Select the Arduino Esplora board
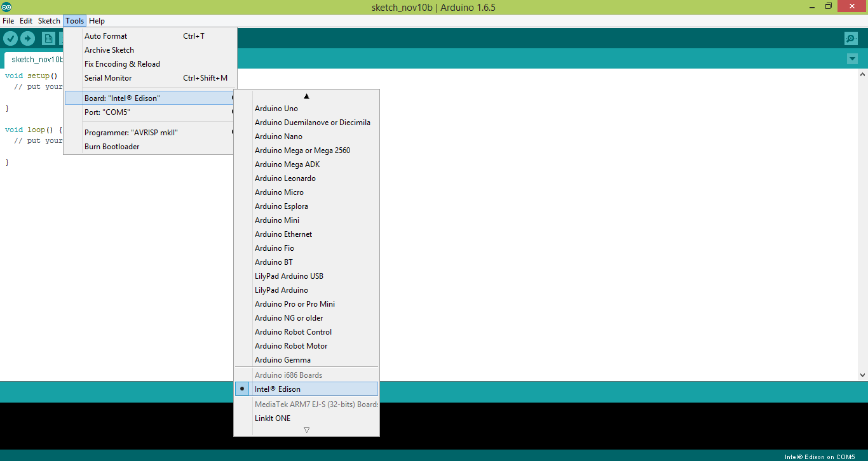The width and height of the screenshot is (868, 461). pyautogui.click(x=306, y=206)
